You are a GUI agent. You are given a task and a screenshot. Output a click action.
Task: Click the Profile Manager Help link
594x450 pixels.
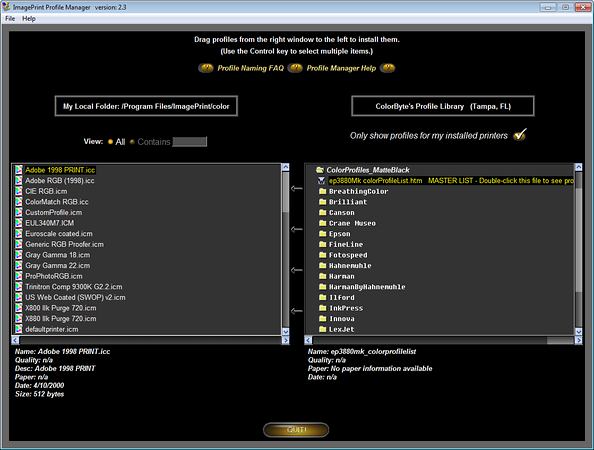[341, 68]
